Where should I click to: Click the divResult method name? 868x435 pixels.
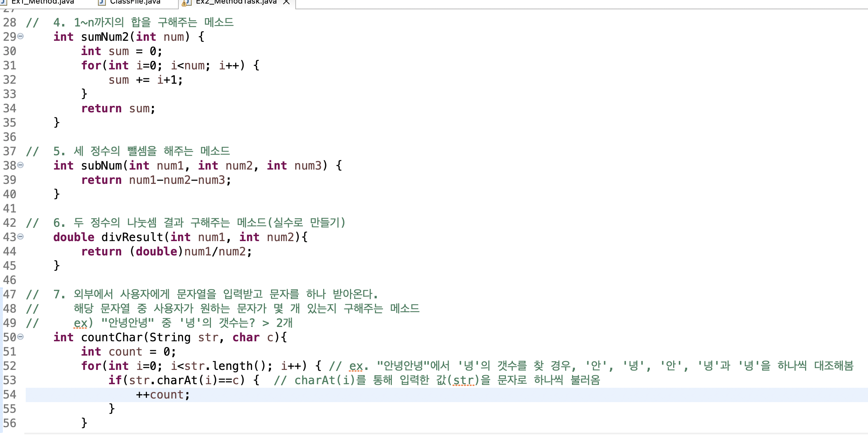click(x=132, y=237)
